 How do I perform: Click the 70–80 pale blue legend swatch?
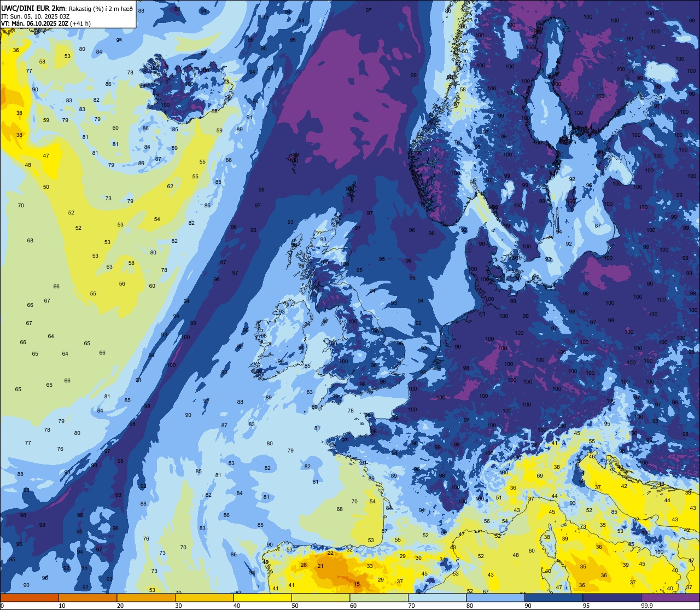437,597
